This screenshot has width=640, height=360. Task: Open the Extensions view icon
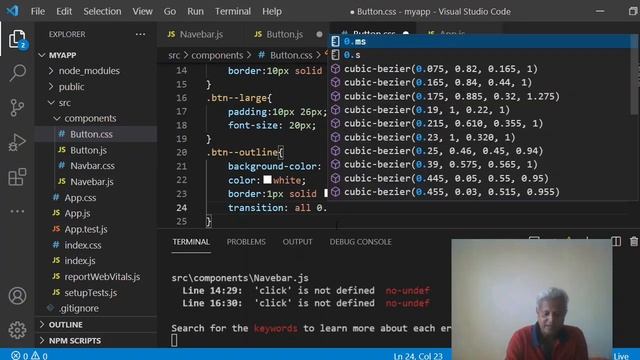17,177
